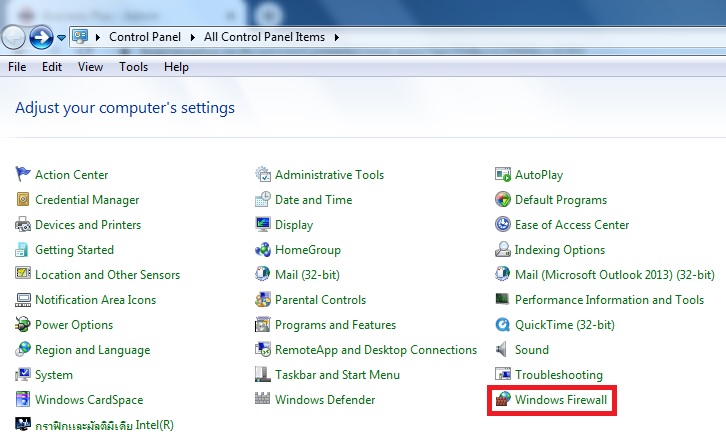Click the Getting Started icon
The image size is (726, 443).
pyautogui.click(x=22, y=250)
